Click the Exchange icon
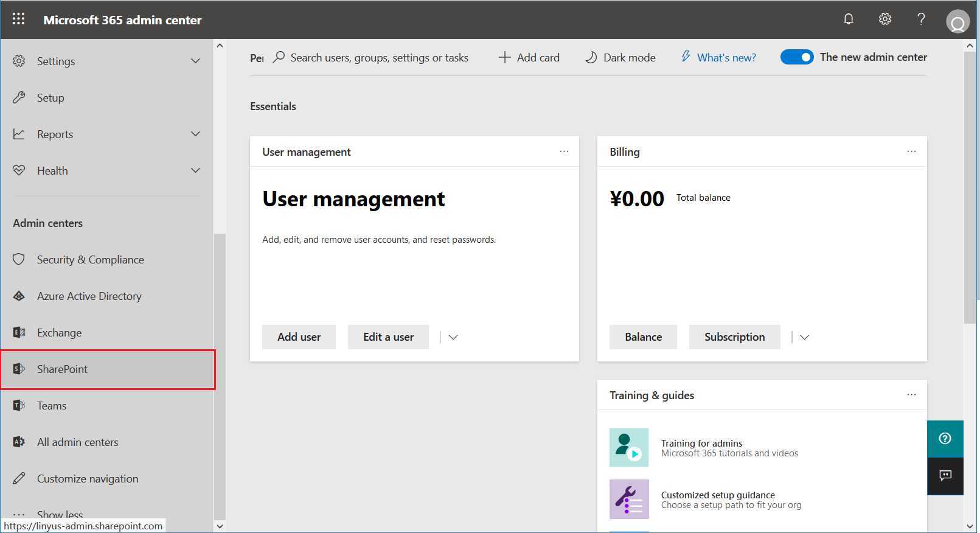 click(19, 332)
